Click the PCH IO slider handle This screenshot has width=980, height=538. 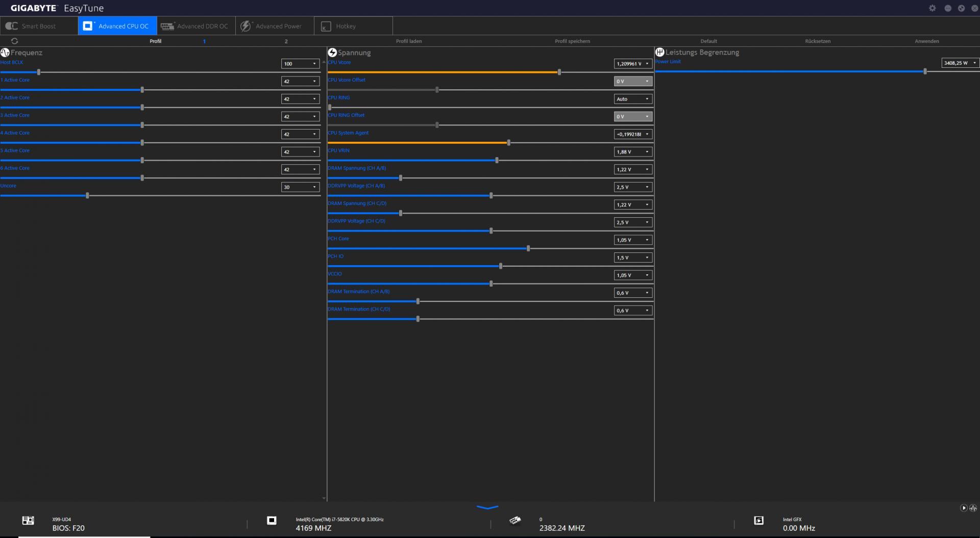pos(501,266)
